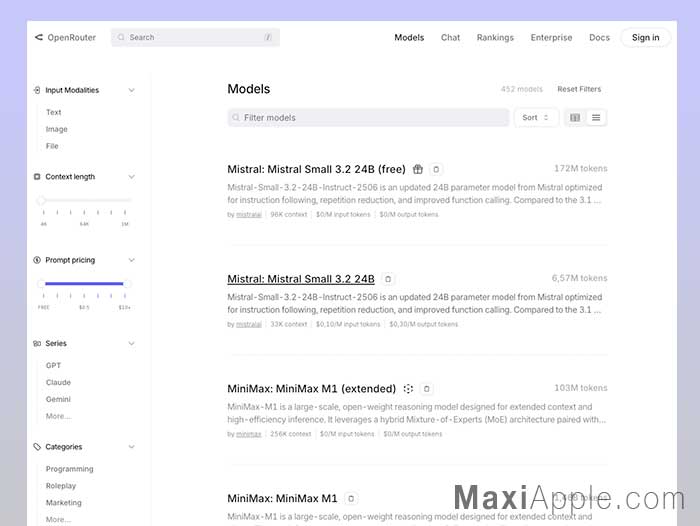Screen dimensions: 700x526
Task: Show more Categories options
Action: point(58,520)
